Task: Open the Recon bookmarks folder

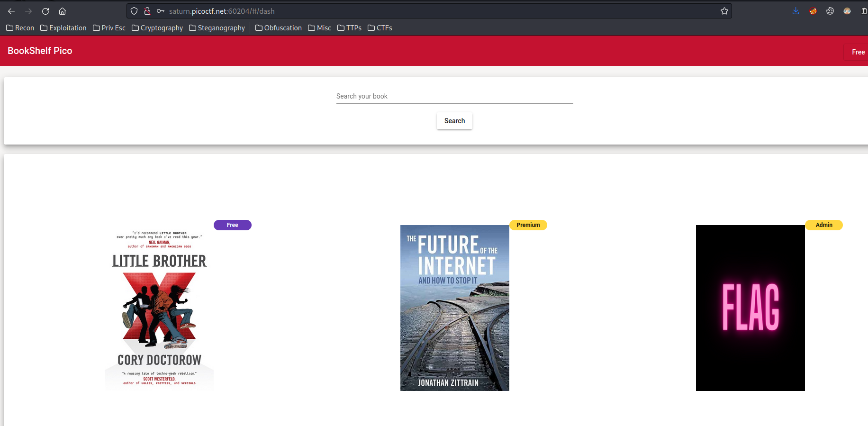Action: (20, 28)
